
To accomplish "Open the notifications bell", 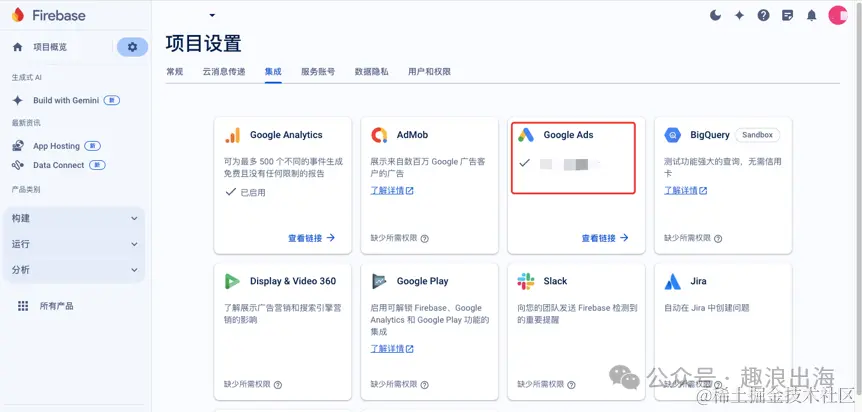I will (811, 15).
